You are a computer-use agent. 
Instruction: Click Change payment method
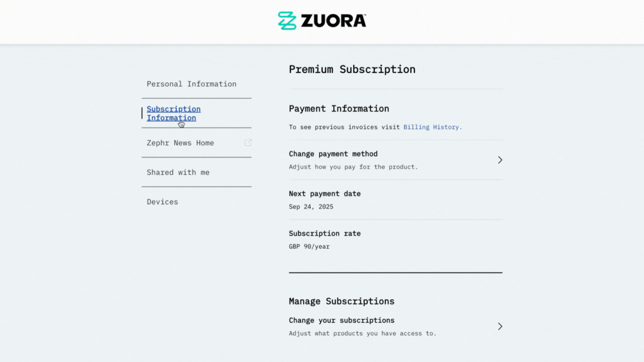(x=333, y=154)
